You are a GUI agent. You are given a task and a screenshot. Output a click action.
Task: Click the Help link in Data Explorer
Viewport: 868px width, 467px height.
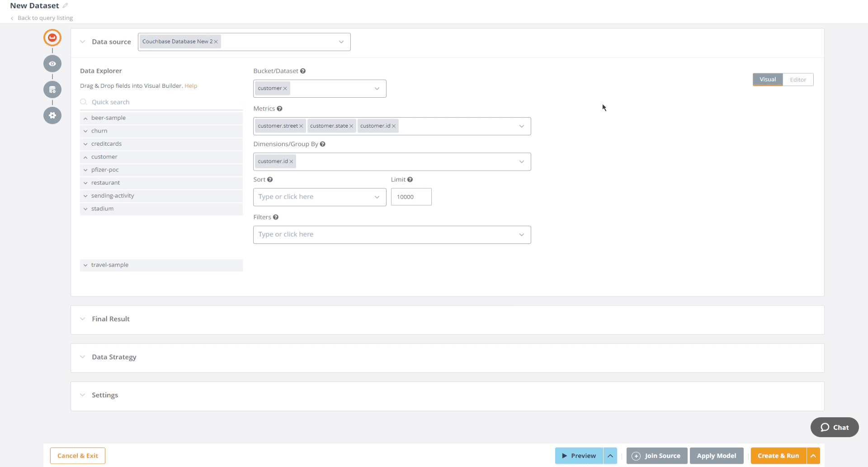(x=190, y=86)
